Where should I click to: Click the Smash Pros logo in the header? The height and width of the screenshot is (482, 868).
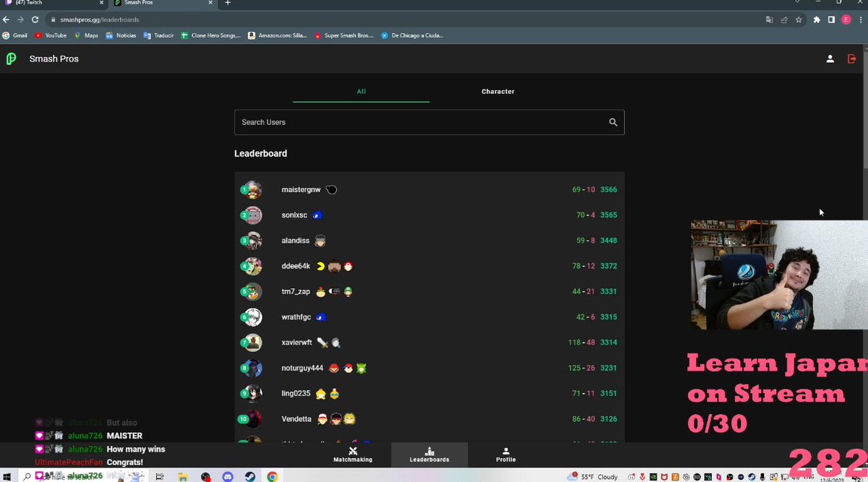11,58
